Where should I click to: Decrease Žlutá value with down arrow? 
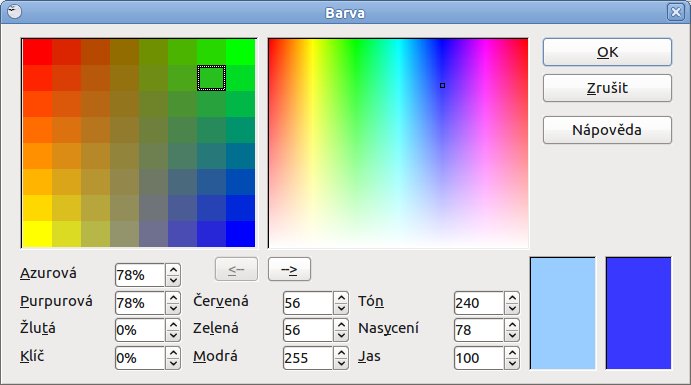pyautogui.click(x=173, y=336)
